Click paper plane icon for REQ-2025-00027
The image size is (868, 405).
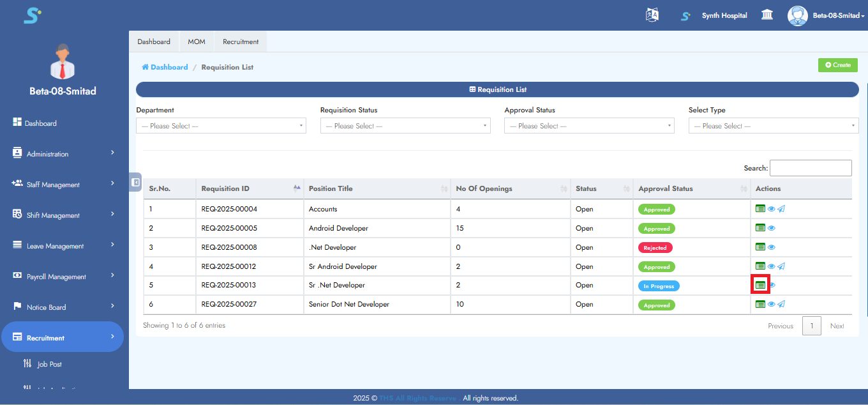[781, 305]
